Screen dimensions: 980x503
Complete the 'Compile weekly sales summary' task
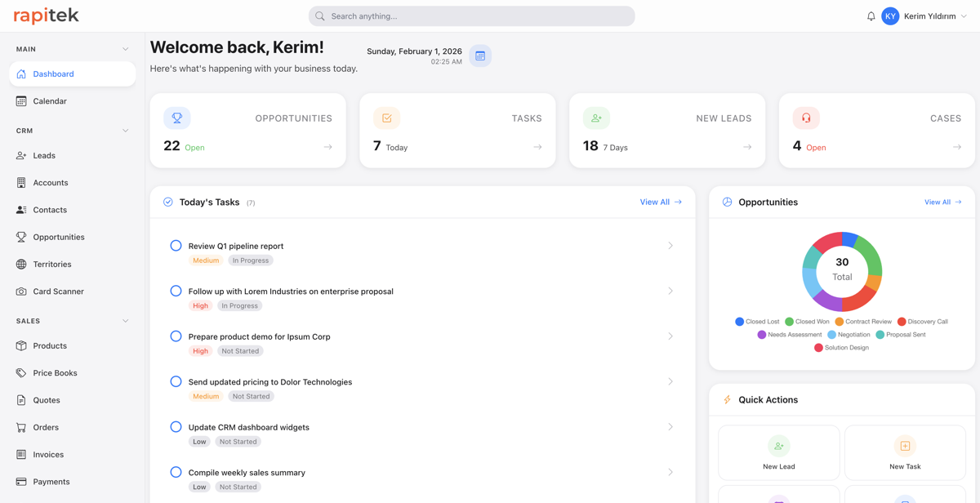tap(176, 471)
